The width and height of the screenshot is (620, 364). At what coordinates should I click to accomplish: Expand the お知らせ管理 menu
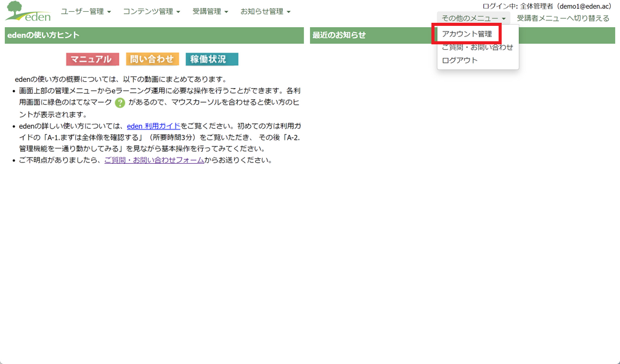(266, 12)
